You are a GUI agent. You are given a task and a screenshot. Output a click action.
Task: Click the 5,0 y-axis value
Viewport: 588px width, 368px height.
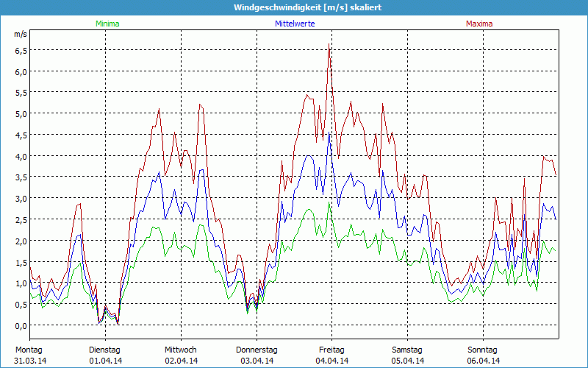pyautogui.click(x=21, y=114)
